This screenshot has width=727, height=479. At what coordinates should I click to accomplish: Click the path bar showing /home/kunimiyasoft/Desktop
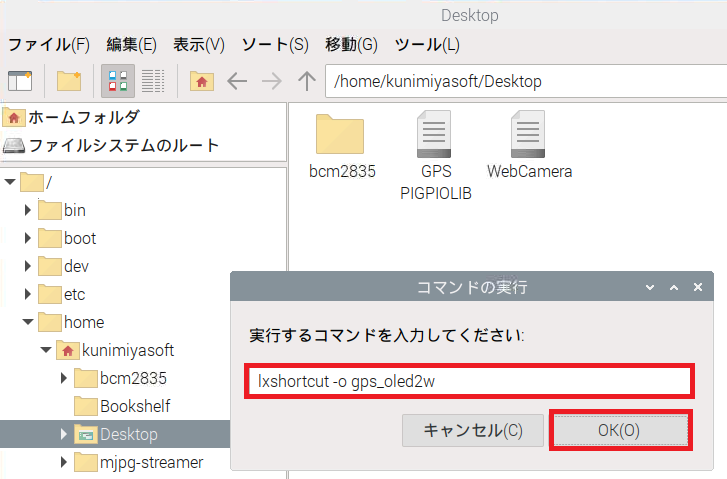pyautogui.click(x=526, y=82)
